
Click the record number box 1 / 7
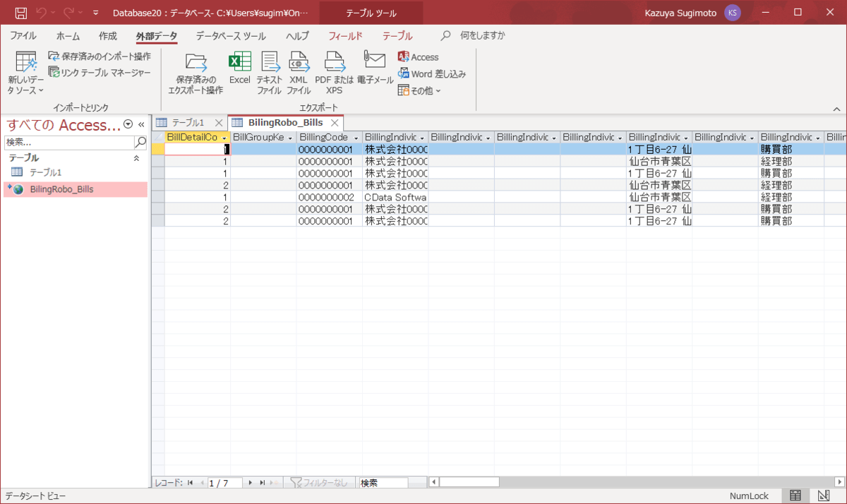pos(224,483)
